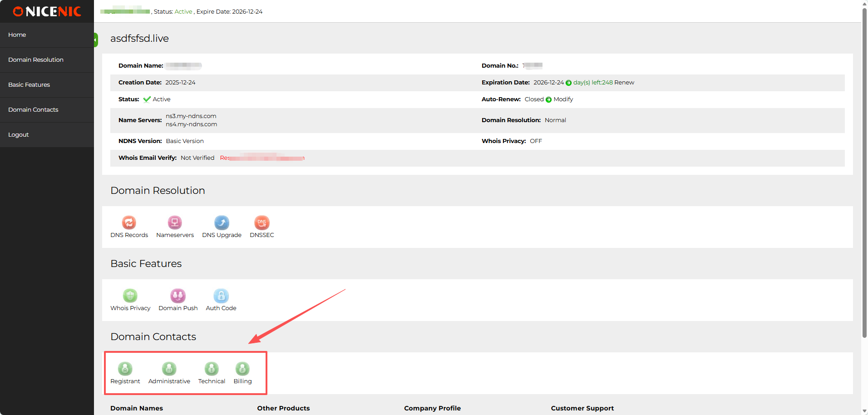Open the Whois Privacy shield icon
The image size is (868, 415).
[x=130, y=296]
